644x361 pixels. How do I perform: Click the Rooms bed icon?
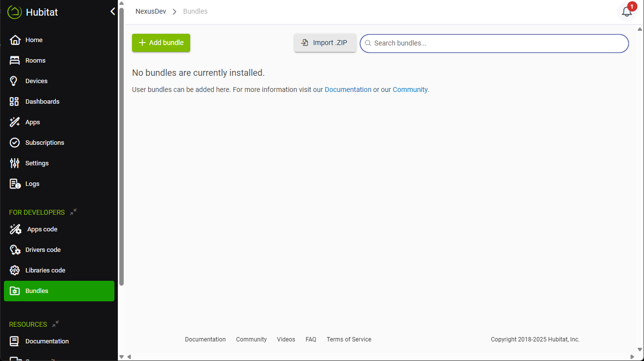15,61
